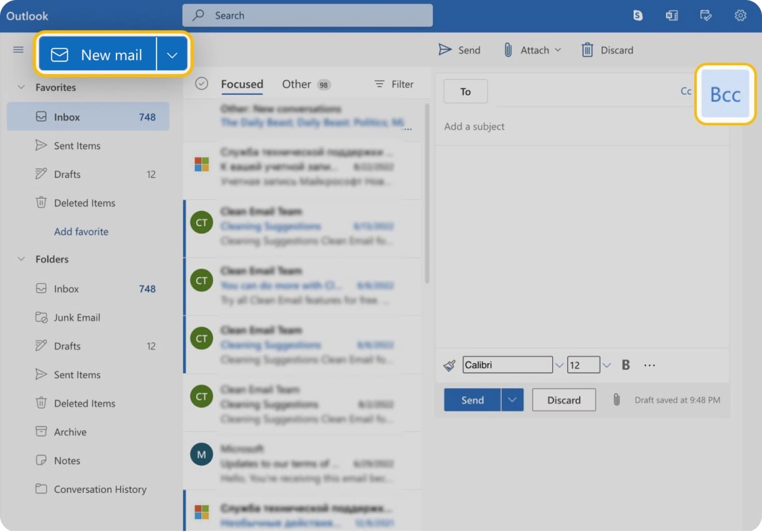This screenshot has height=532, width=762.
Task: Clear formatting with the paintbrush icon
Action: click(449, 364)
